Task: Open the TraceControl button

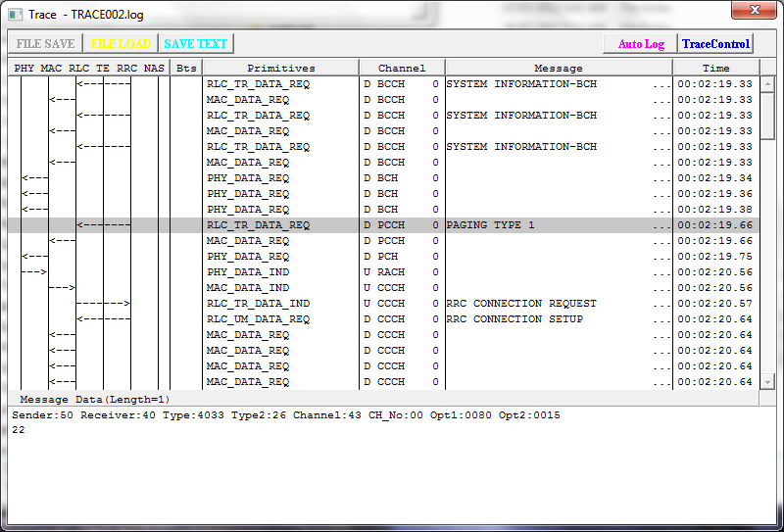Action: click(716, 44)
